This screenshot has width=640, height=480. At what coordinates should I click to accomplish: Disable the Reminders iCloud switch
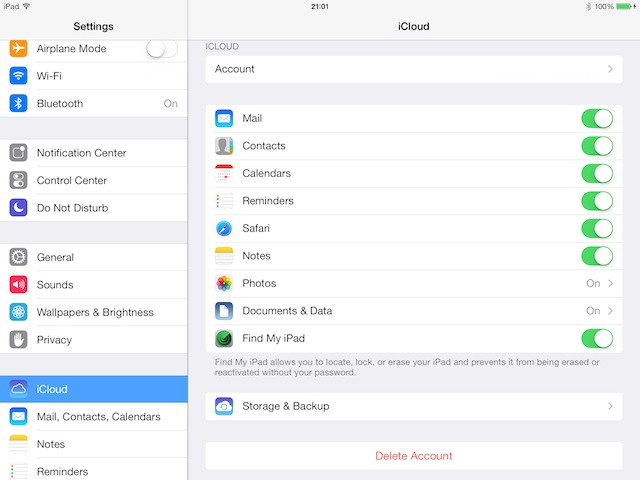(x=597, y=201)
